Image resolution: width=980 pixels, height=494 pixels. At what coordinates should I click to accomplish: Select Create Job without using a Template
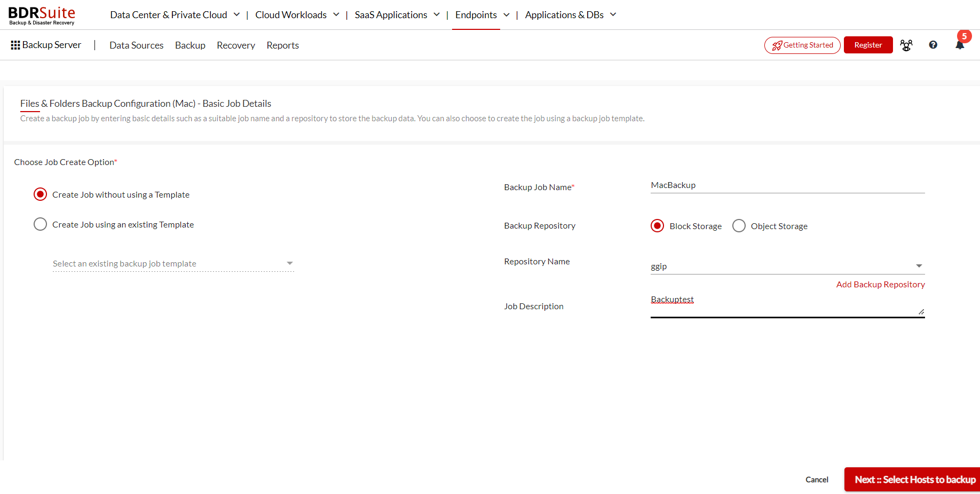pyautogui.click(x=40, y=194)
